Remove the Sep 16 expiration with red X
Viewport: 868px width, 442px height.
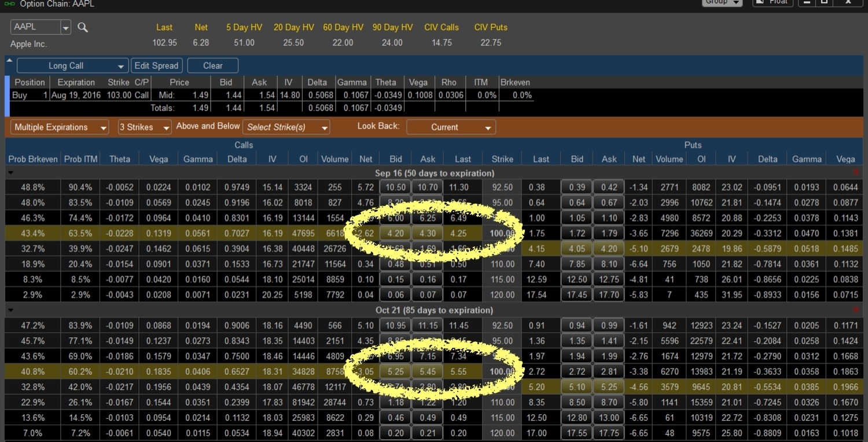point(856,172)
